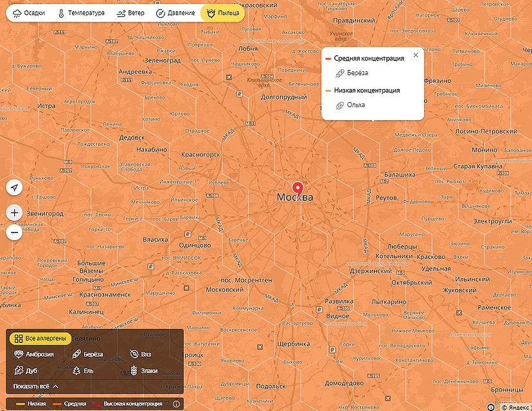
Task: Open the Давление pressure tab
Action: [175, 13]
